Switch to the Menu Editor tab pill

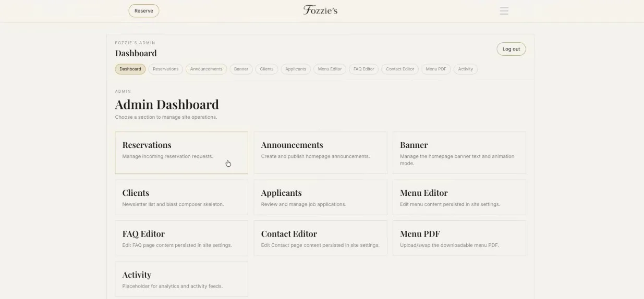(x=330, y=69)
